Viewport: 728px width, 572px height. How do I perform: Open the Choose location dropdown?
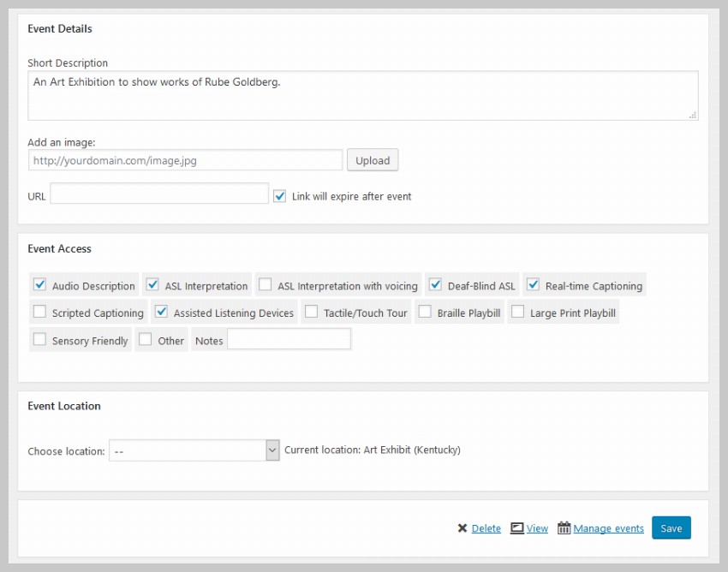[194, 450]
